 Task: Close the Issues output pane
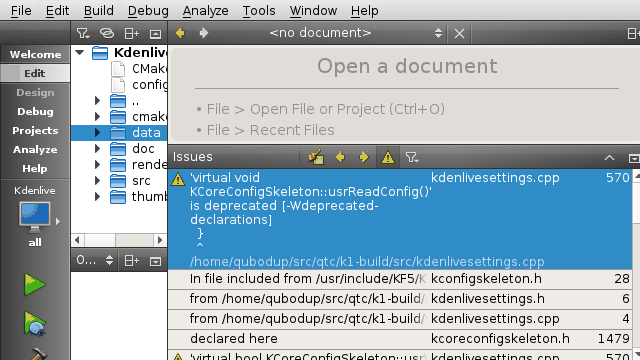(634, 158)
